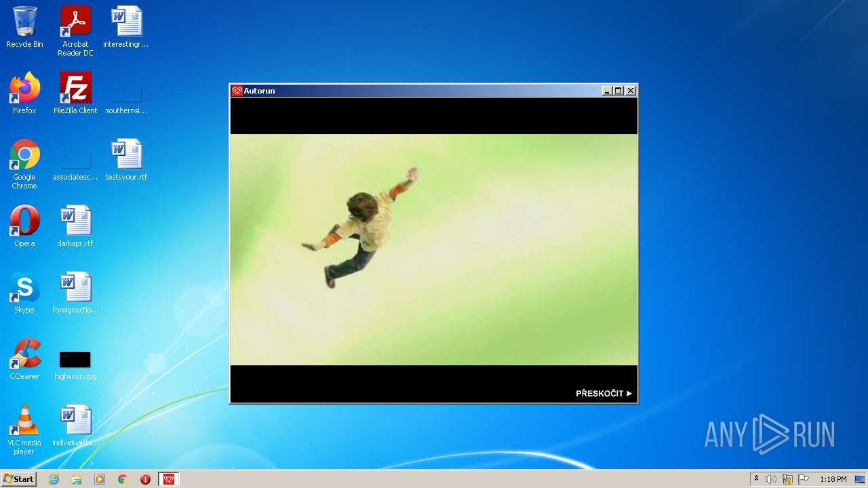Select the interestingr... Word document icon
This screenshot has width=868, height=488.
click(126, 27)
